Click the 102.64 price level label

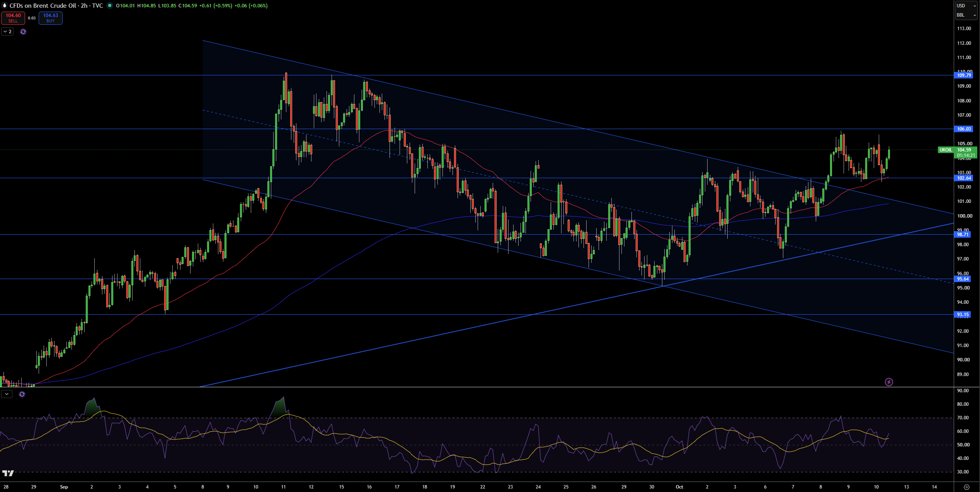coord(964,178)
